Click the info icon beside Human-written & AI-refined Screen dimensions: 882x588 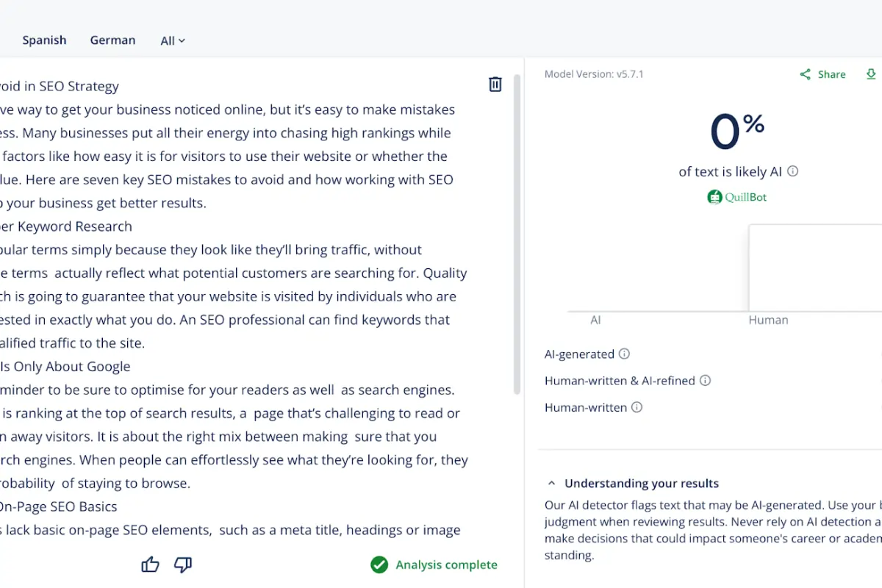click(705, 381)
